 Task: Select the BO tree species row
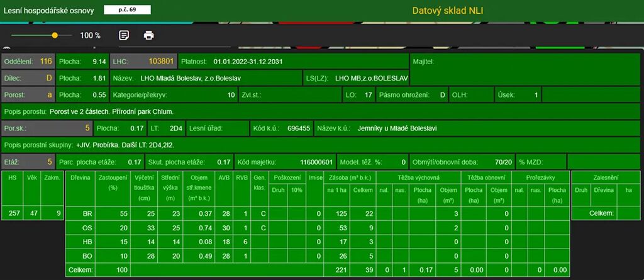coord(317,256)
